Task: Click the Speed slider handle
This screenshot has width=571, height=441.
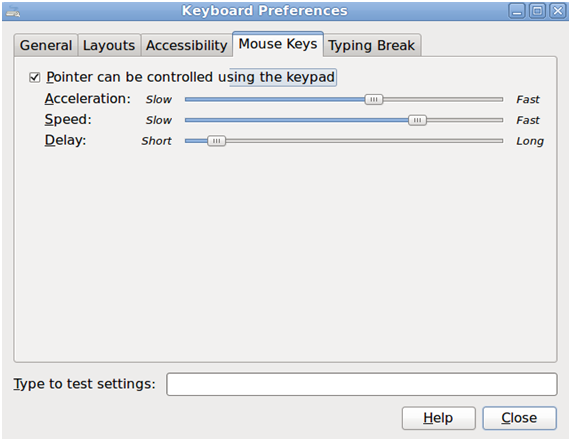Action: [x=417, y=120]
